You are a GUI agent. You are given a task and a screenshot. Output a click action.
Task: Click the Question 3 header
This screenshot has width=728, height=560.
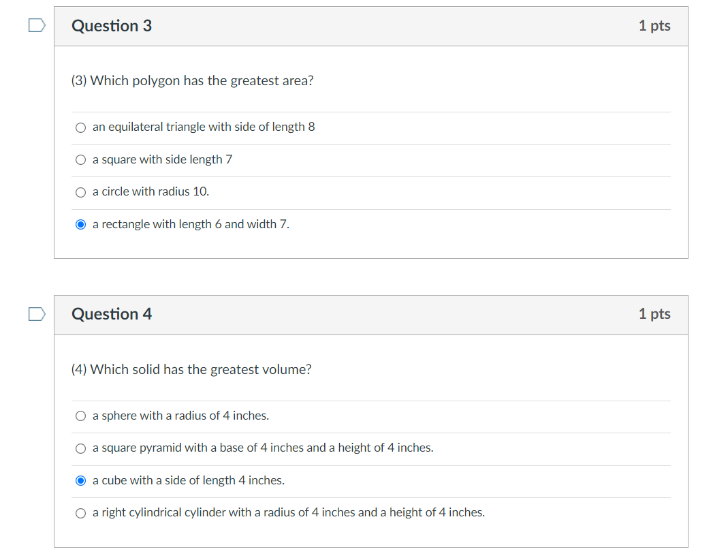(112, 26)
